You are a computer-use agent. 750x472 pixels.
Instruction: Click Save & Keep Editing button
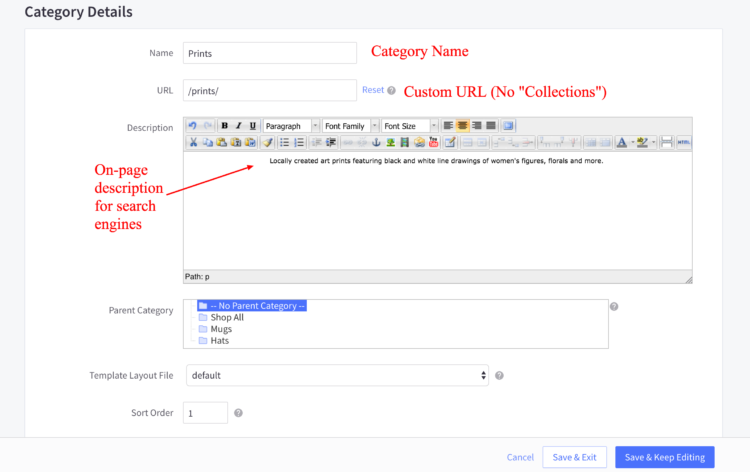pyautogui.click(x=665, y=457)
